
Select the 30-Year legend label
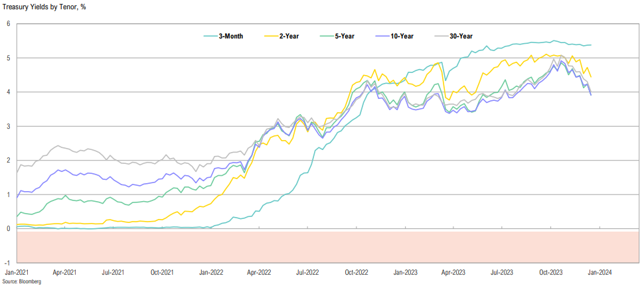tap(461, 36)
